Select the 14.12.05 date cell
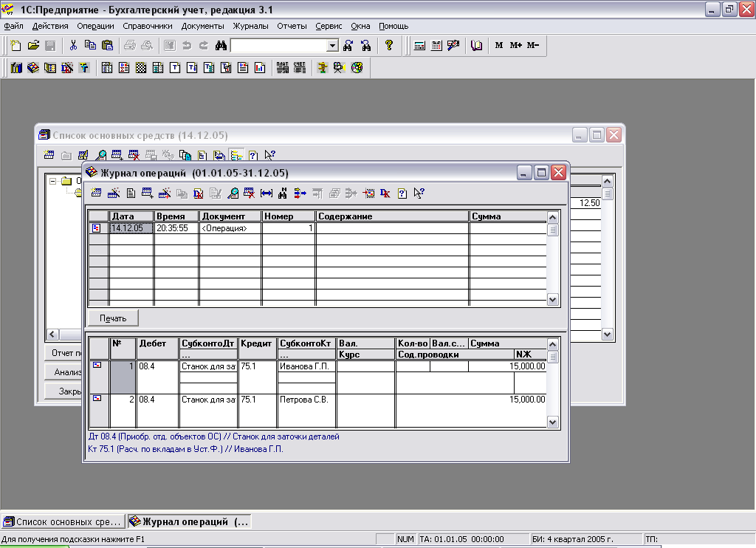 (131, 228)
